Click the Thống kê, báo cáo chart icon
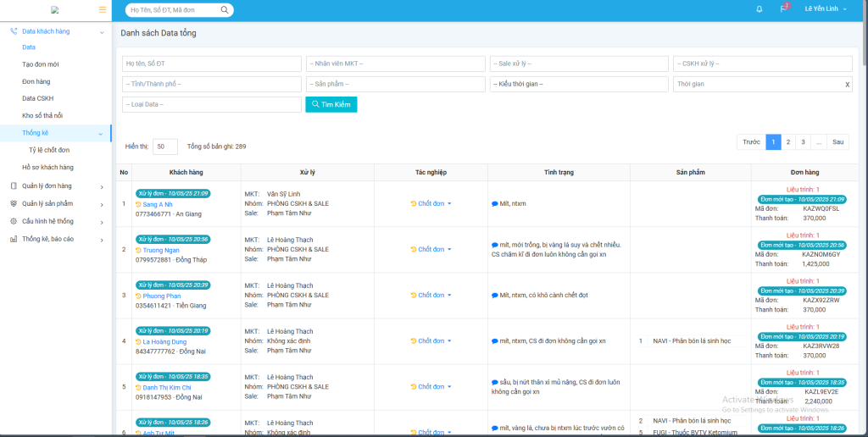 point(14,239)
